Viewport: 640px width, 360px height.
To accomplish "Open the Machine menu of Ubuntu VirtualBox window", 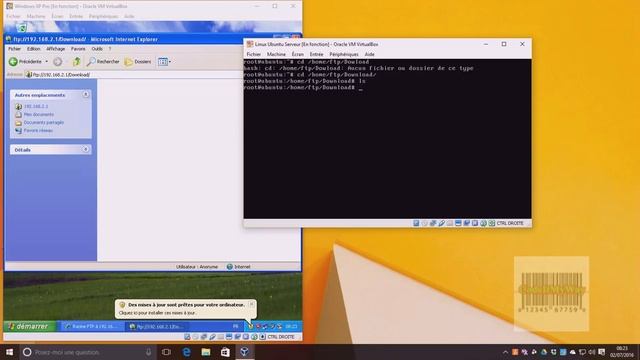I will (x=276, y=54).
